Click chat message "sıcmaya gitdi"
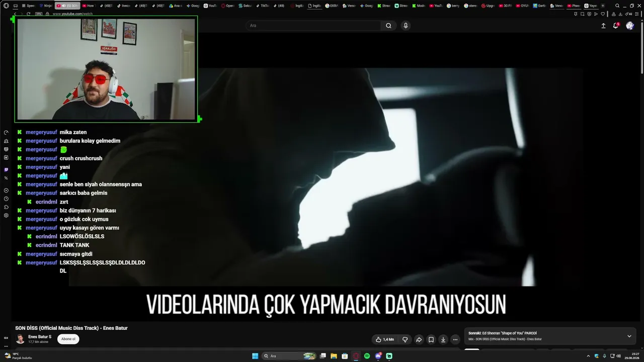The height and width of the screenshot is (362, 644). point(76,254)
